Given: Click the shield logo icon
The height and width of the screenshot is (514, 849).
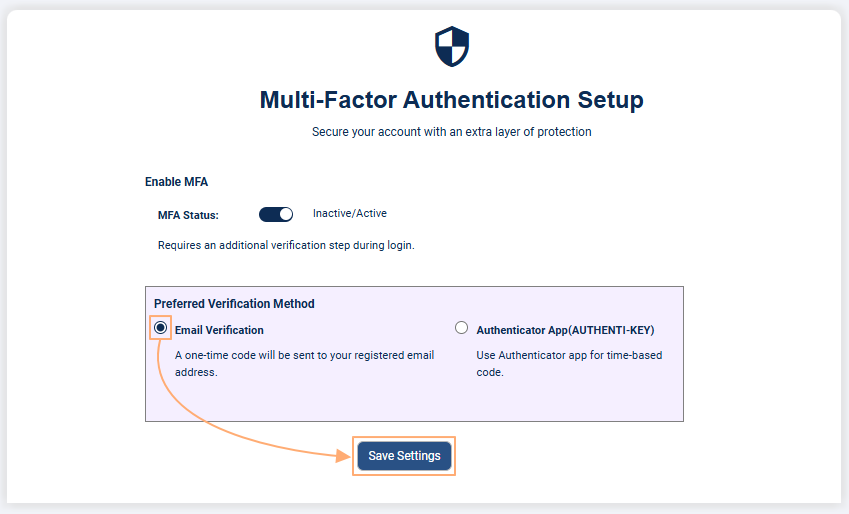Looking at the screenshot, I should tap(452, 46).
